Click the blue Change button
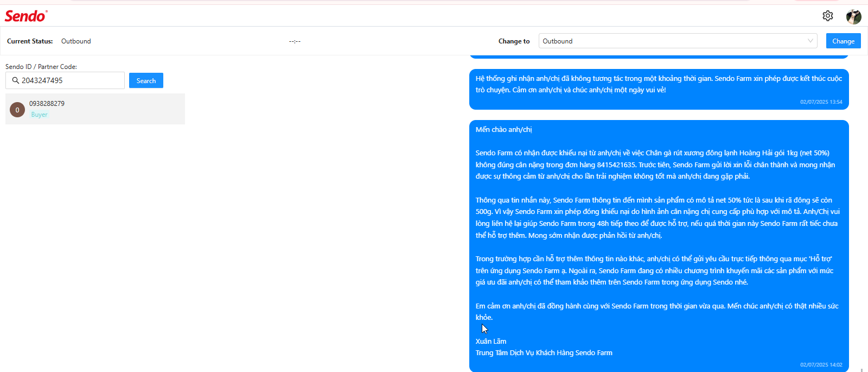 pyautogui.click(x=843, y=41)
